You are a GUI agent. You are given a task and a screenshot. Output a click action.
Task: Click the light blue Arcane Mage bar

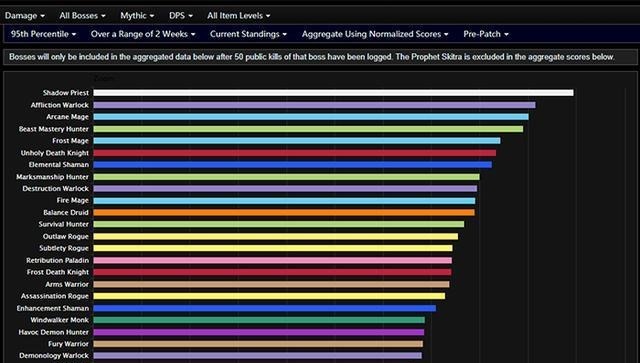(x=311, y=117)
